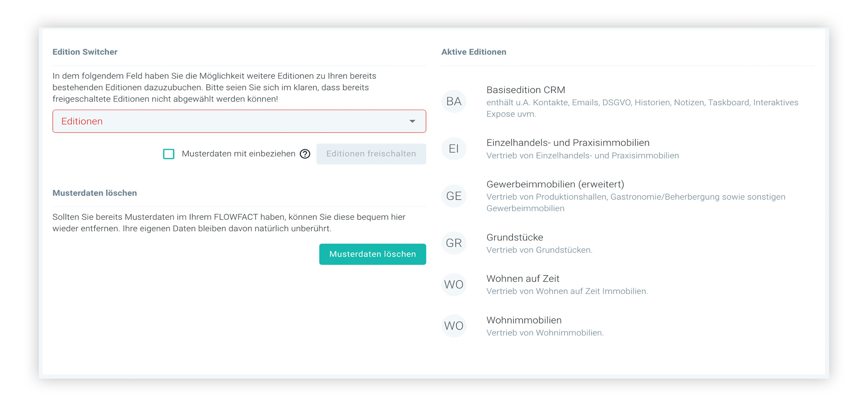Select the Wohnen auf Zeit title

pyautogui.click(x=523, y=279)
